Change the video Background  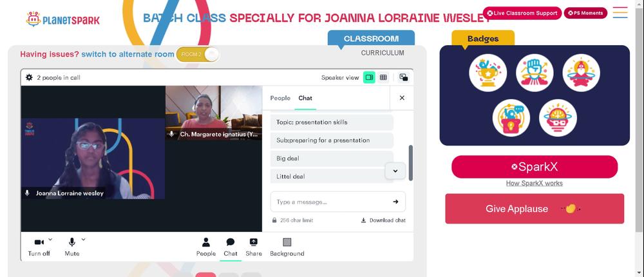tap(287, 248)
